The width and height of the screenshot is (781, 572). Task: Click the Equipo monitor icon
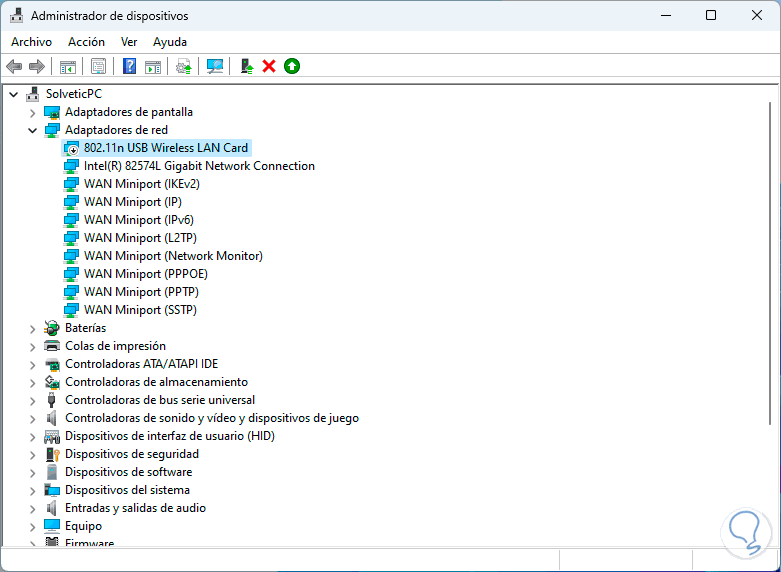(52, 526)
